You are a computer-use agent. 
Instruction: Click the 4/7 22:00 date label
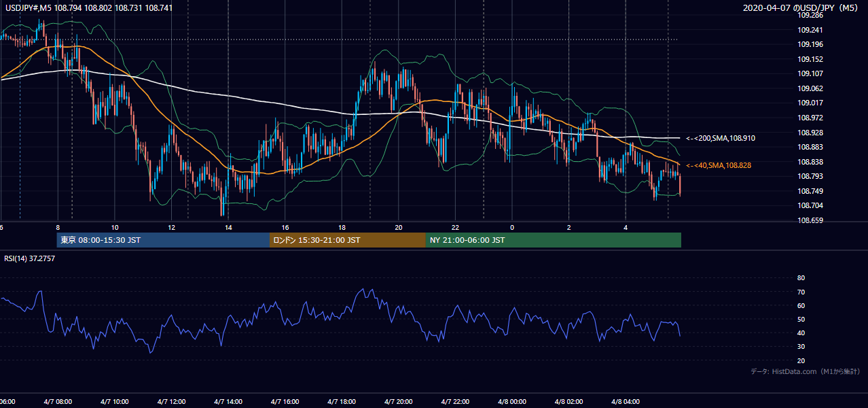455,402
